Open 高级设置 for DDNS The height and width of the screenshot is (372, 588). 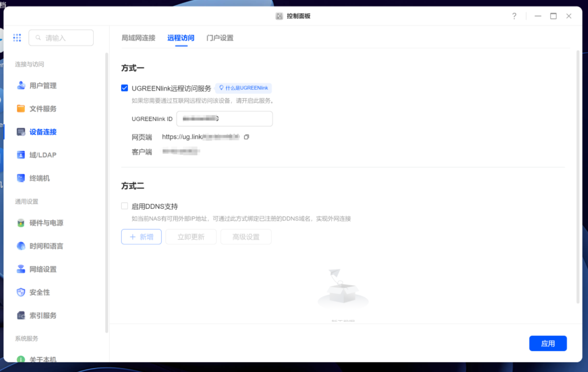click(x=246, y=237)
